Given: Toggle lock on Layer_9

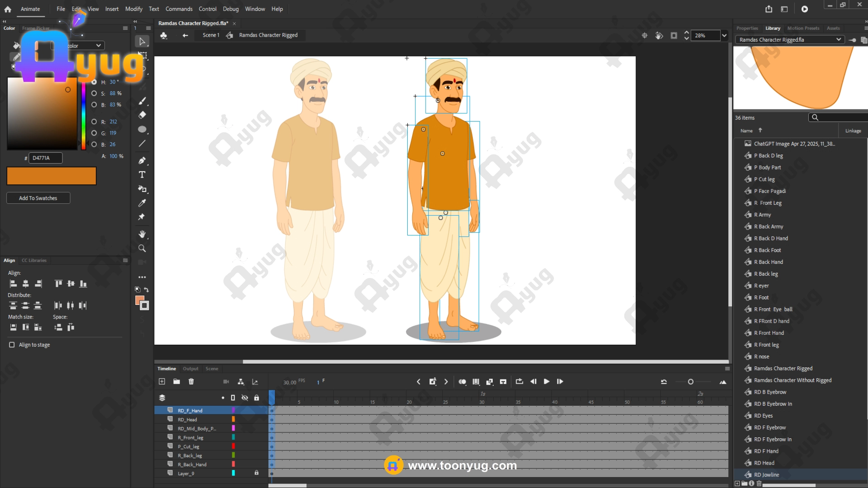Looking at the screenshot, I should pyautogui.click(x=256, y=473).
